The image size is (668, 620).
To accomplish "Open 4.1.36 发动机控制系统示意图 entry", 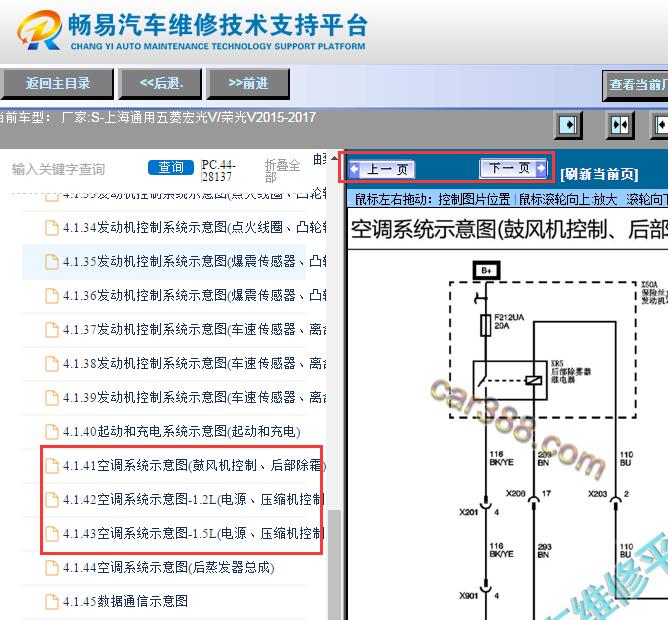I will 194,295.
